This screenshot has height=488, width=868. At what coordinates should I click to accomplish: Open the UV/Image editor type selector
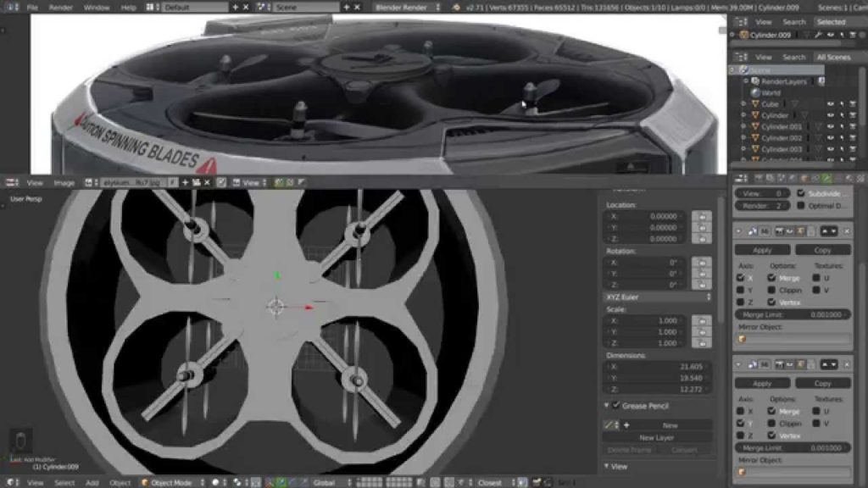[12, 183]
